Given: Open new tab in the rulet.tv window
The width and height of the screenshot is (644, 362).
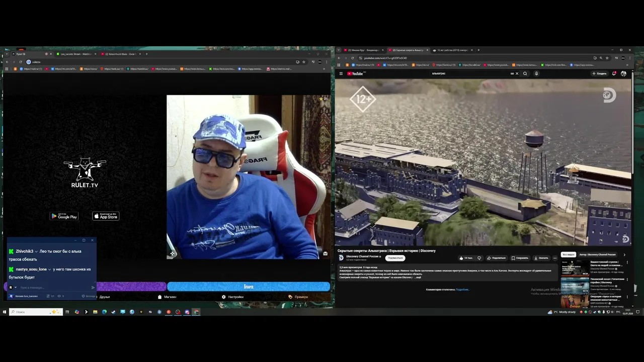Looking at the screenshot, I should 146,54.
